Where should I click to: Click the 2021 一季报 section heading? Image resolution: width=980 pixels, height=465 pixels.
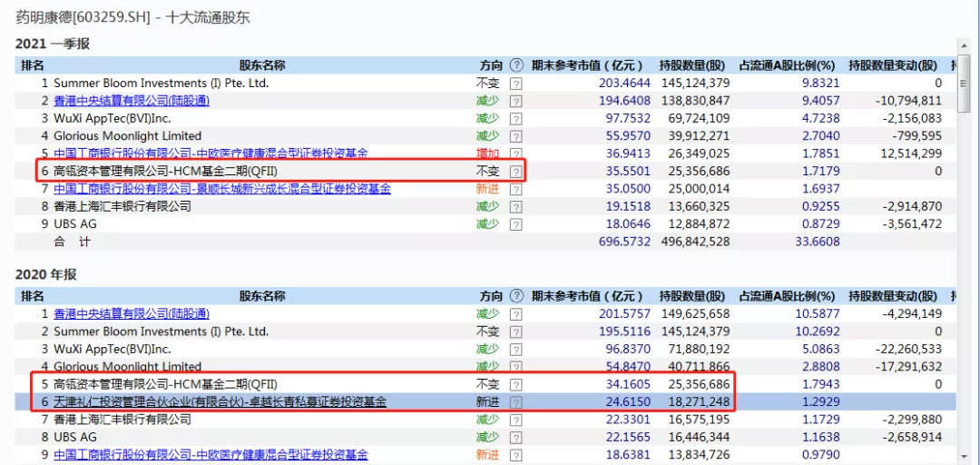click(53, 44)
